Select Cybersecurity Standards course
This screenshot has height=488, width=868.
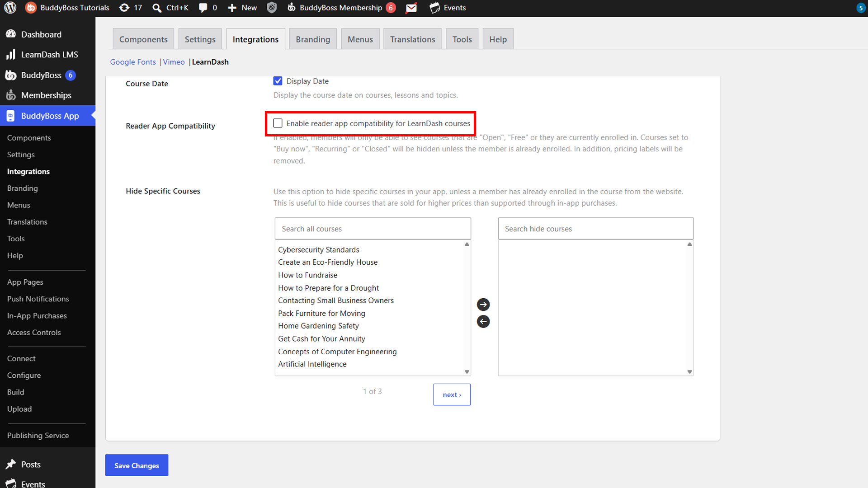318,250
